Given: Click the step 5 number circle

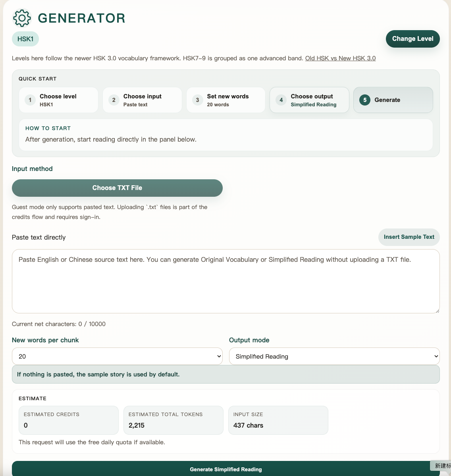Looking at the screenshot, I should pos(365,100).
